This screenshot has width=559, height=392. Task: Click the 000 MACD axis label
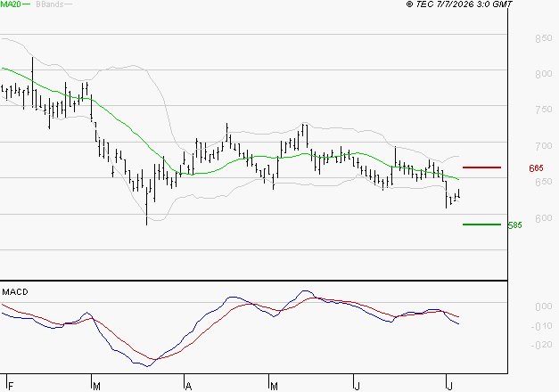(544, 306)
